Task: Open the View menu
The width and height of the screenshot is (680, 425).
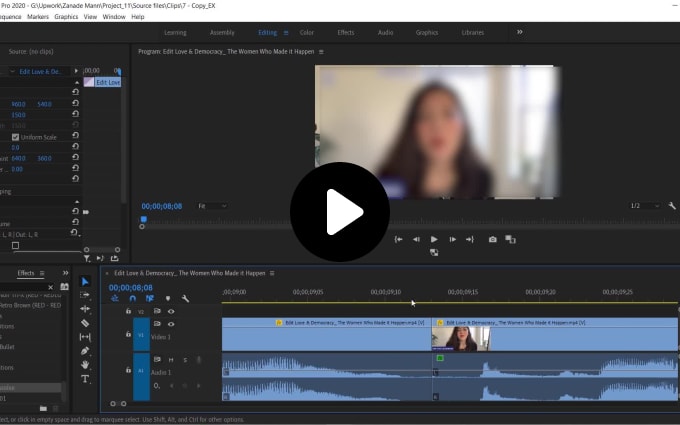Action: pyautogui.click(x=90, y=17)
